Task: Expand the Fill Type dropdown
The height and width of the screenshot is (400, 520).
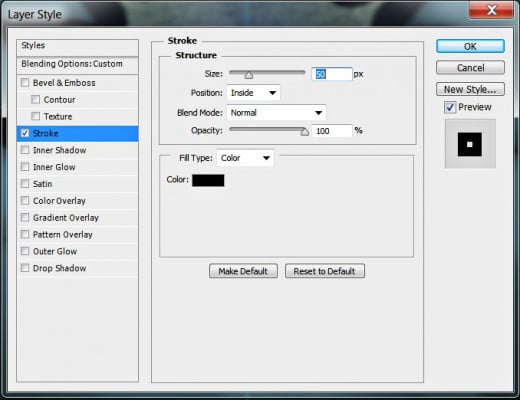Action: 245,158
